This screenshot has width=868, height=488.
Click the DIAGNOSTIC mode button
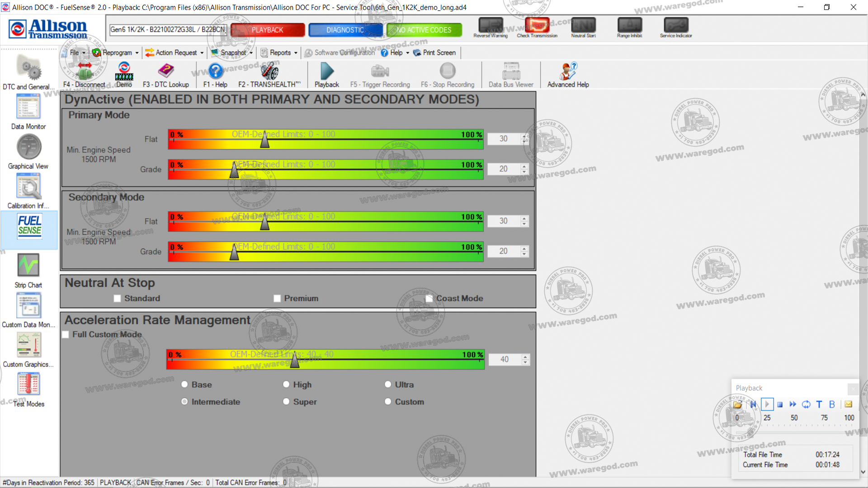pos(345,30)
